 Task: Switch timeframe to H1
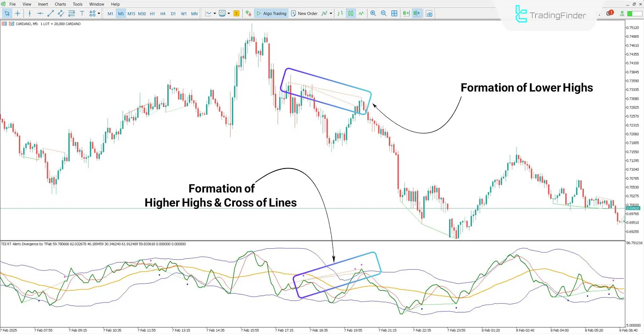pos(152,13)
